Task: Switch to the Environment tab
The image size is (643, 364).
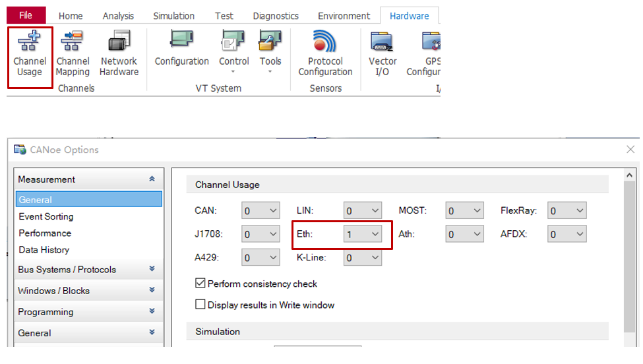Action: pyautogui.click(x=344, y=16)
